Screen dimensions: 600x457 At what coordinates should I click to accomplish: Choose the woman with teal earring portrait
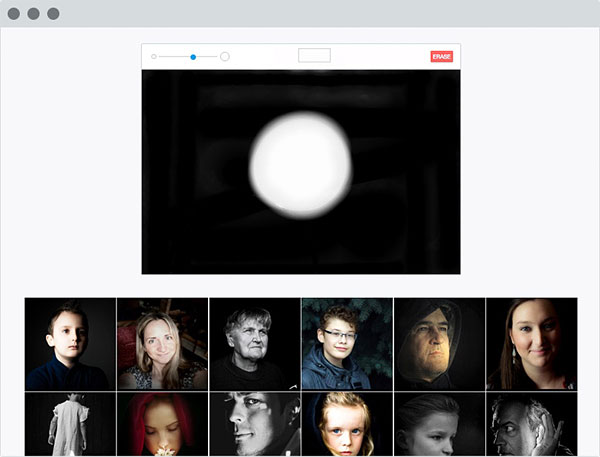point(531,343)
